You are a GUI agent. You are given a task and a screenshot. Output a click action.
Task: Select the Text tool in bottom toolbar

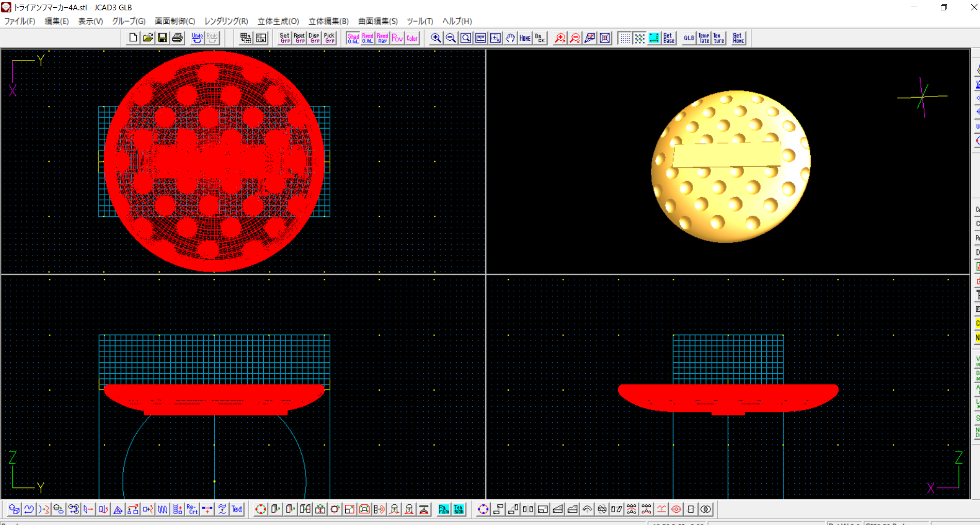pyautogui.click(x=237, y=510)
